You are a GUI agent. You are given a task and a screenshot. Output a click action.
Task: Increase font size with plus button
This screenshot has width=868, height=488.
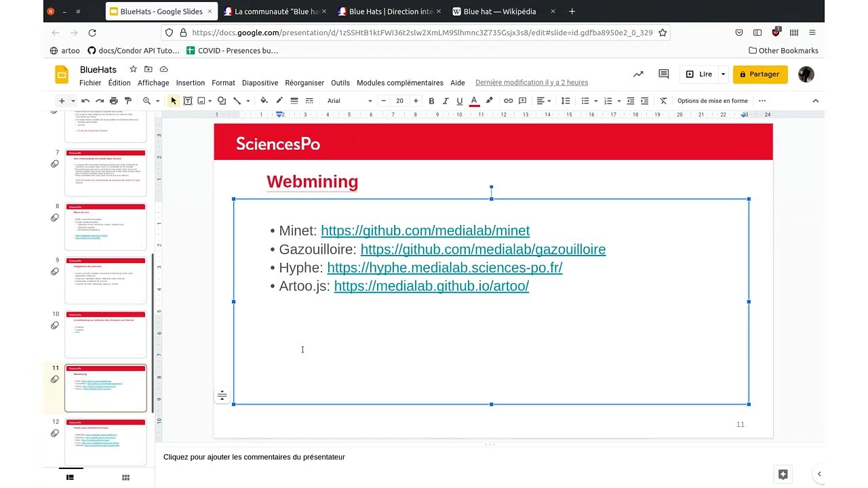click(x=416, y=101)
